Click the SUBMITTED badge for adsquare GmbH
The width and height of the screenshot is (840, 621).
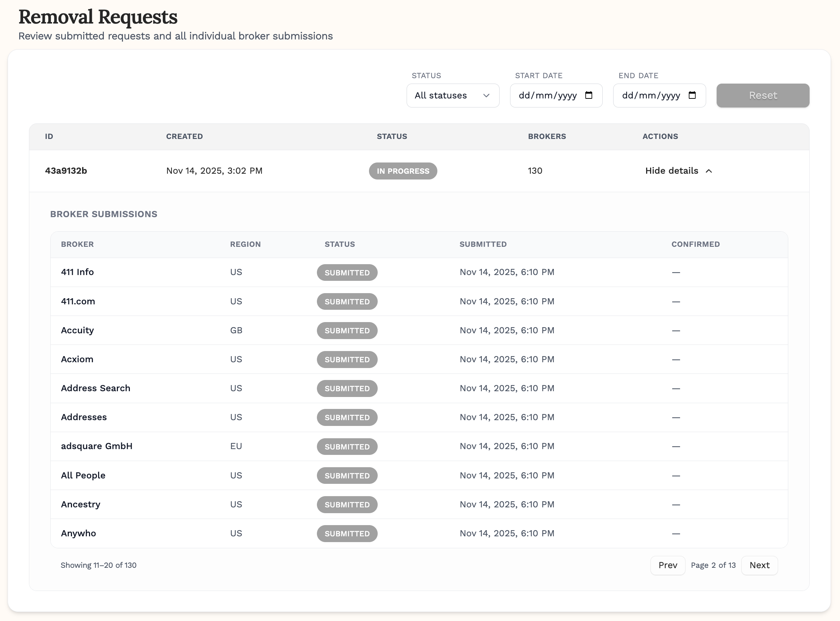(347, 446)
